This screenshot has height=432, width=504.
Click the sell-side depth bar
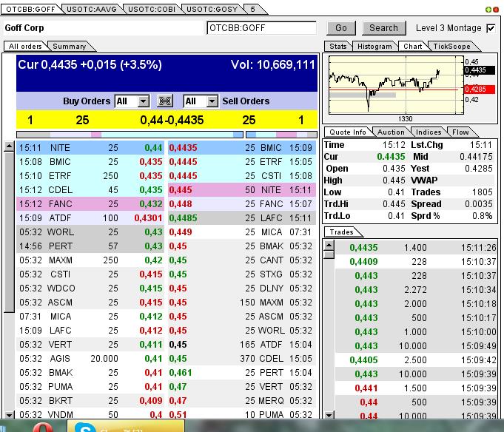[281, 134]
